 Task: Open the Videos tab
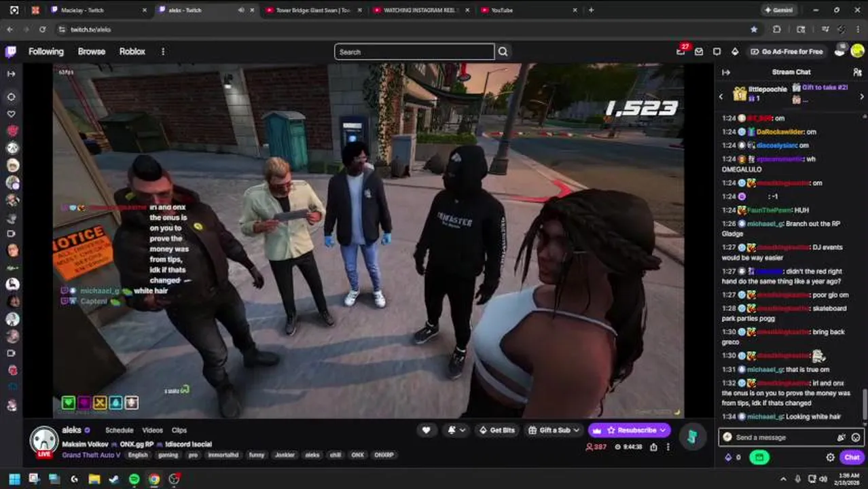[152, 430]
